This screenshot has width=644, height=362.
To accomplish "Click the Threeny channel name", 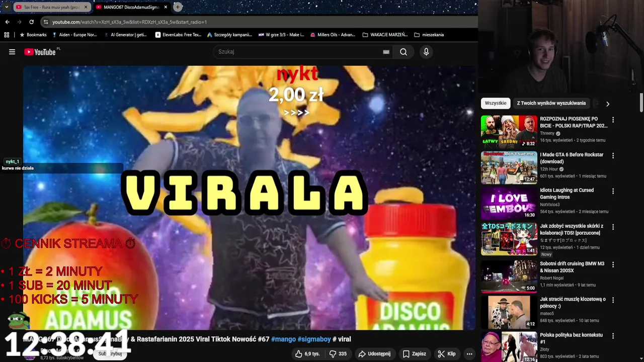I will 547,133.
